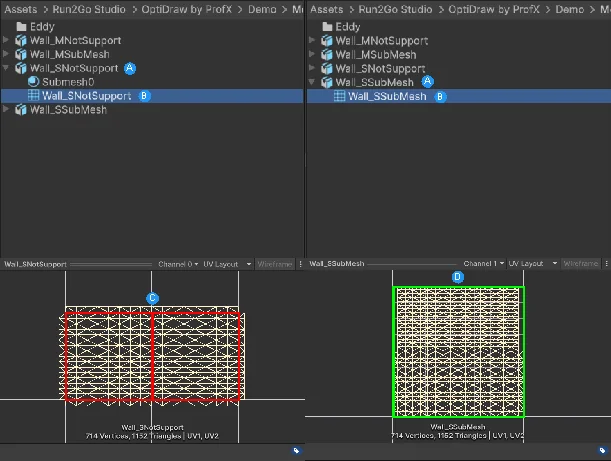Go to Assets in left breadcrumb
This screenshot has width=611, height=461.
(x=21, y=9)
